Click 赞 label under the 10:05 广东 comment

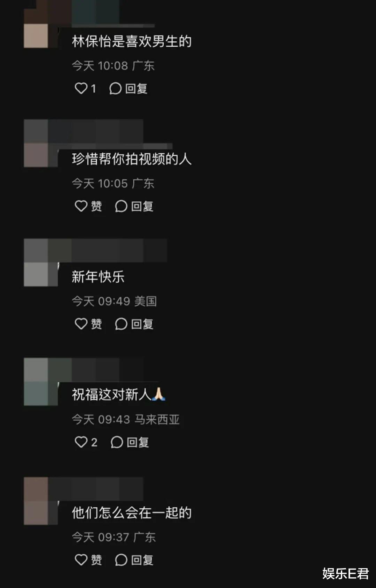tap(96, 206)
